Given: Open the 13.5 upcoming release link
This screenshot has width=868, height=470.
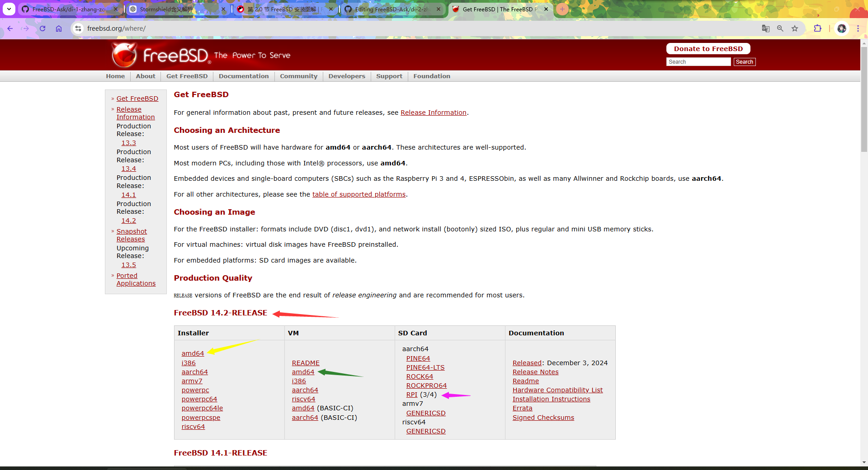Looking at the screenshot, I should coord(128,265).
